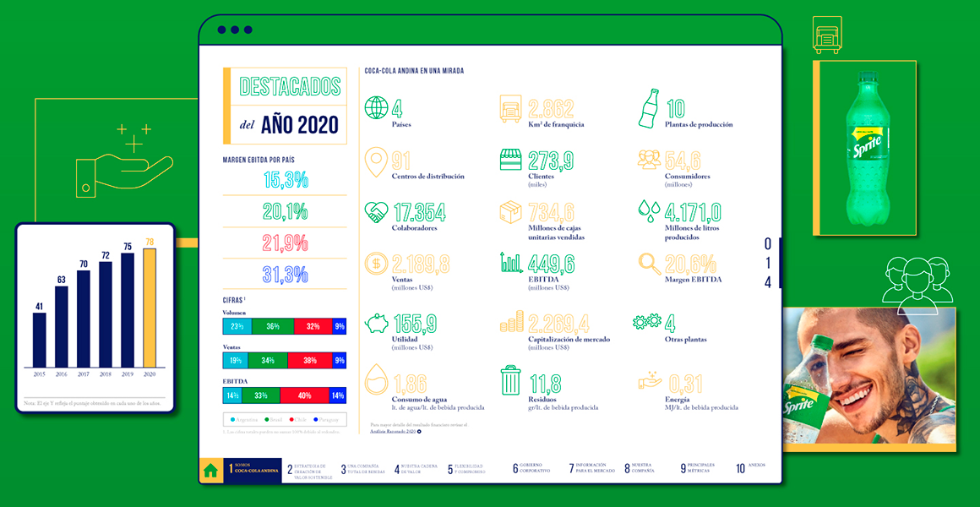Open section 1 Somos Coca-Cola Andina
The width and height of the screenshot is (980, 507).
(252, 469)
